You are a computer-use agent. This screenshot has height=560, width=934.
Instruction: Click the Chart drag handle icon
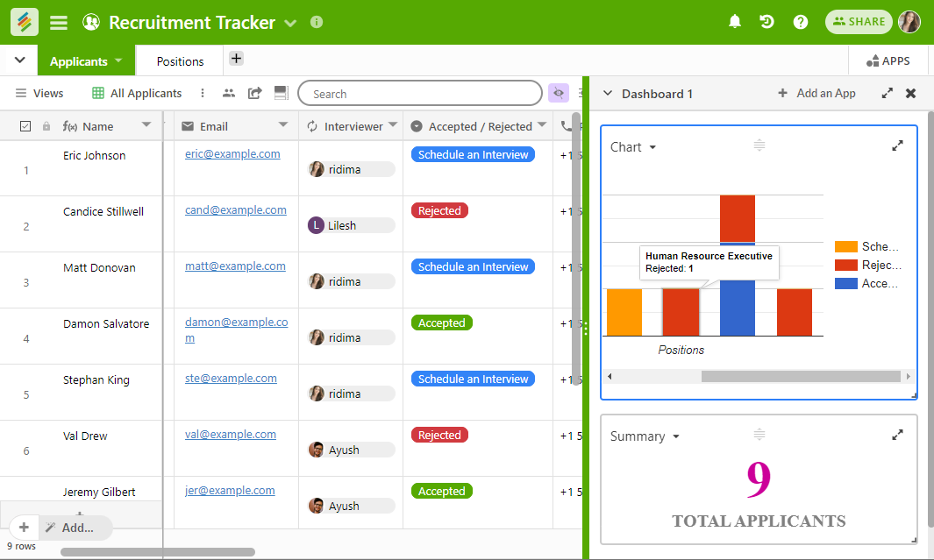[759, 145]
